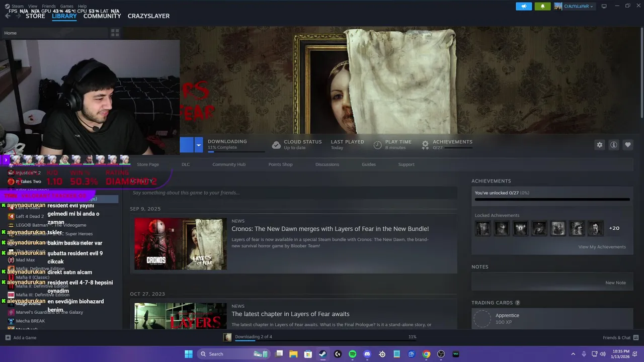Screen dimensions: 644x362
Task: Open 'The latest chapter in Layers of Fear awaits'
Action: click(x=290, y=314)
